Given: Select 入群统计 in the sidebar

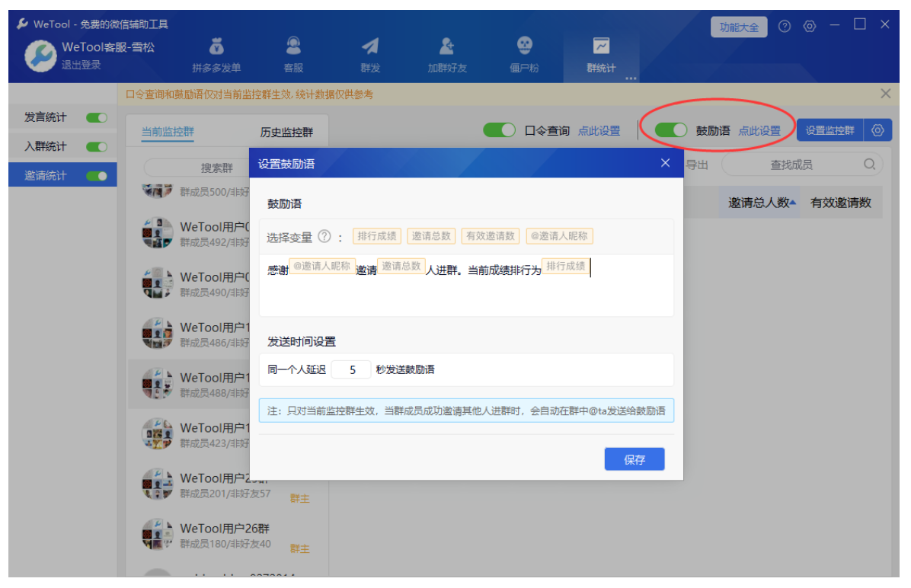Looking at the screenshot, I should pyautogui.click(x=45, y=146).
